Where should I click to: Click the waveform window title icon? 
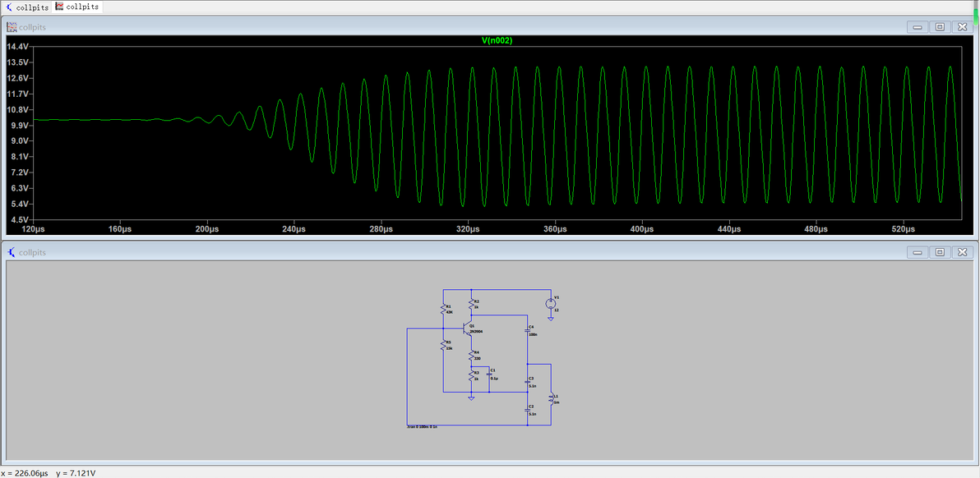pyautogui.click(x=12, y=27)
